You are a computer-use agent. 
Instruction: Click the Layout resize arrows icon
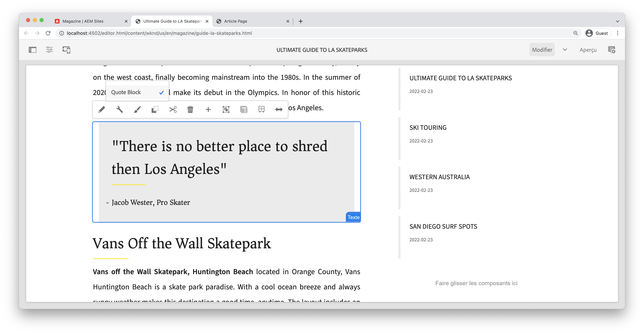pyautogui.click(x=279, y=109)
